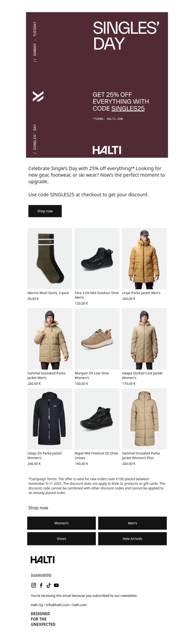Screen dimensions: 194x644
Task: View the Linjat Parka Jacket Men's photo
Action: click(144, 259)
